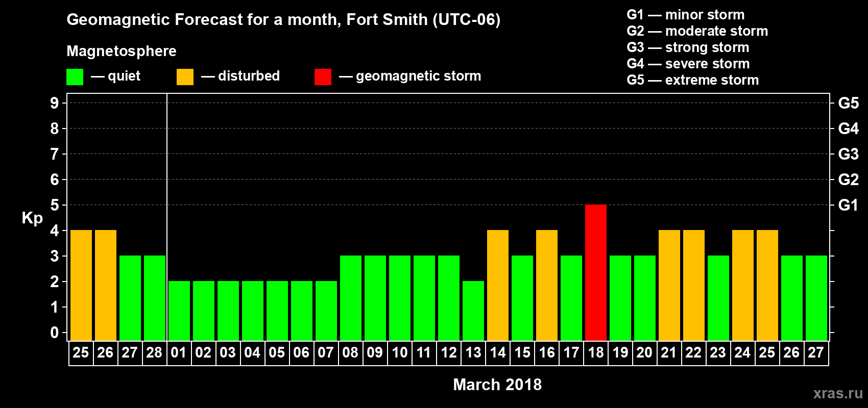Click the Kp axis value 0
Screen dimensions: 868x408
(55, 333)
